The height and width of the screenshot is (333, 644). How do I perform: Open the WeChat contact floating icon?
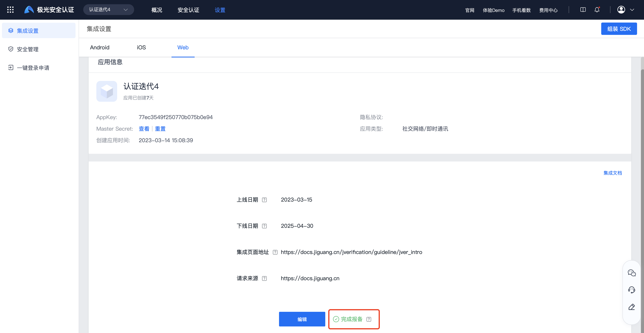(632, 273)
